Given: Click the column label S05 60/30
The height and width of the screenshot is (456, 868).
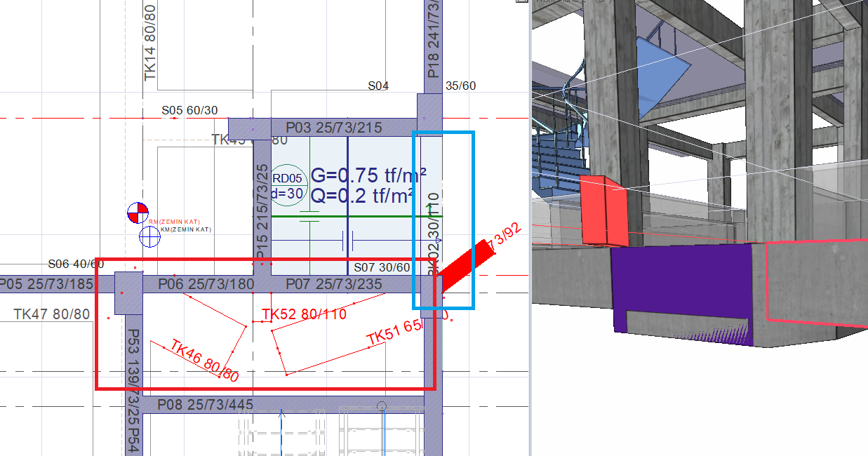Looking at the screenshot, I should pyautogui.click(x=189, y=110).
